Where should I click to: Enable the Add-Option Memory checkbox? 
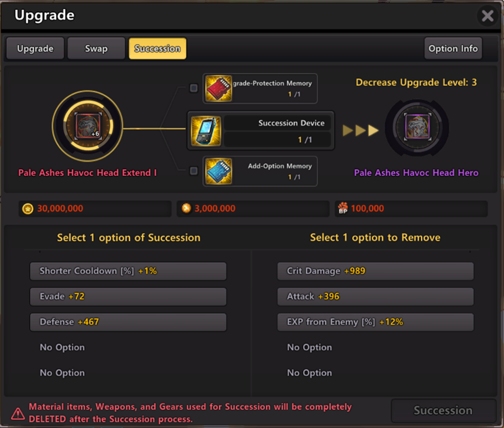193,171
